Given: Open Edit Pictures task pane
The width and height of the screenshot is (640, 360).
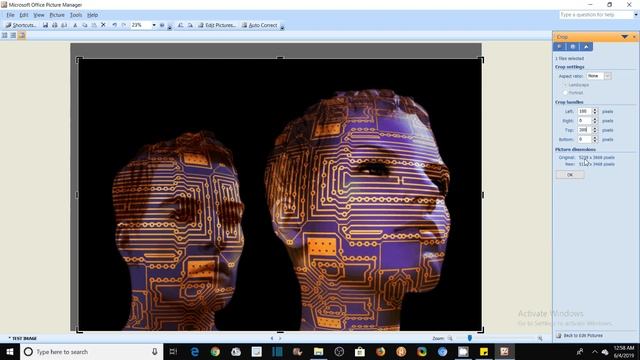Looking at the screenshot, I should 217,25.
